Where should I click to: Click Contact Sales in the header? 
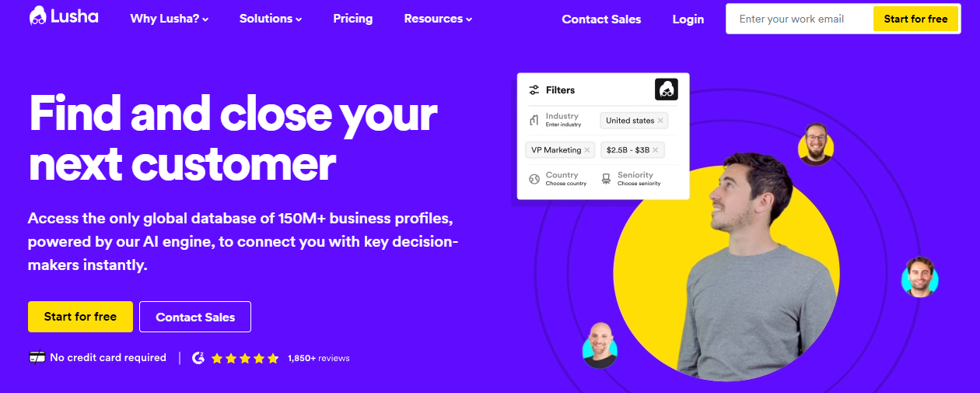601,19
